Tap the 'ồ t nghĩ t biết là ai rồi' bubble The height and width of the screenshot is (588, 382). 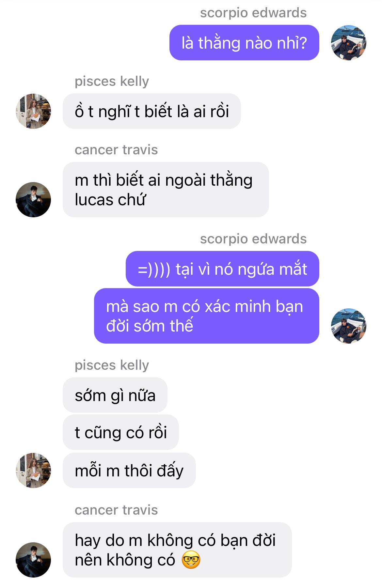pyautogui.click(x=152, y=111)
